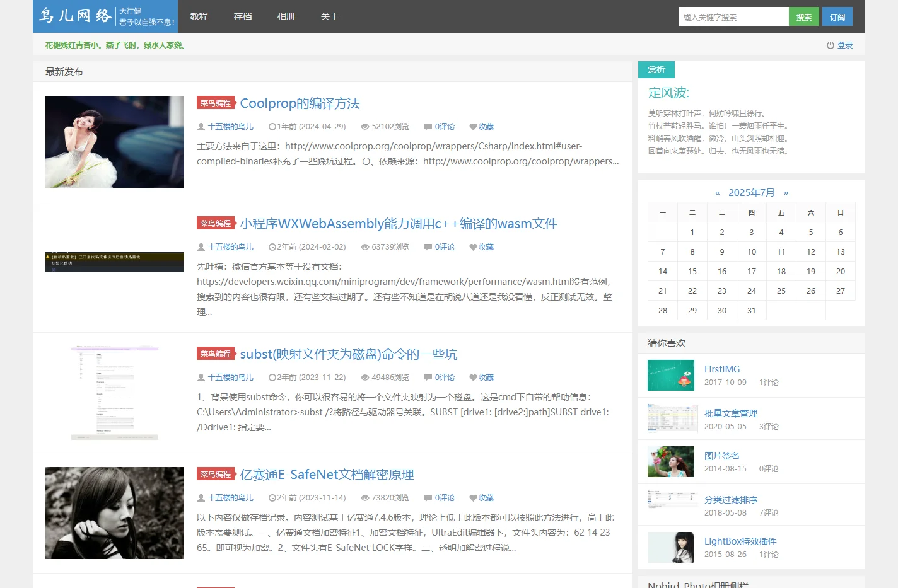The height and width of the screenshot is (588, 898).
Task: Click the 十五楼的鸟儿 author link on Coolprop post
Action: 231,127
